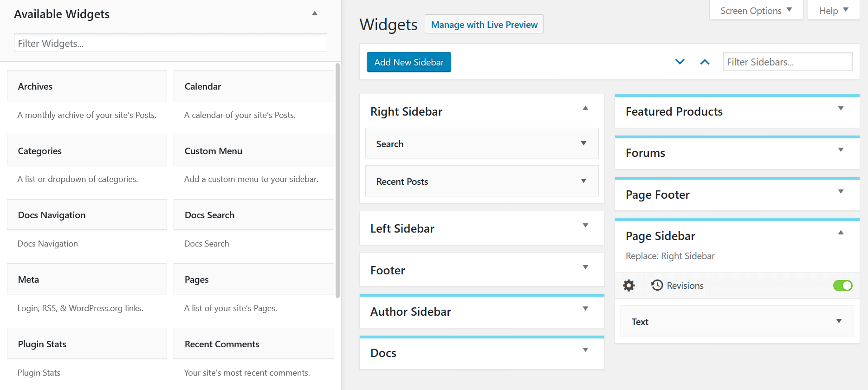The height and width of the screenshot is (390, 868).
Task: Collapse the Right Sidebar panel
Action: 585,108
